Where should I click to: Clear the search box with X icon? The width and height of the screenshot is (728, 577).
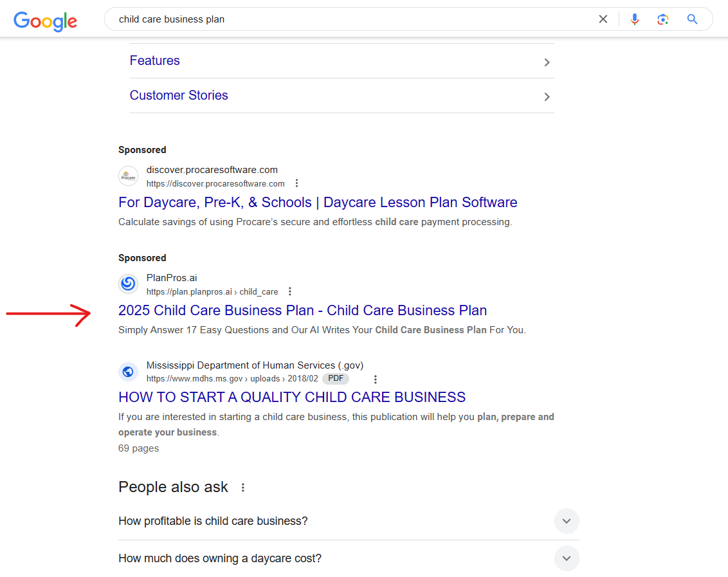(603, 19)
